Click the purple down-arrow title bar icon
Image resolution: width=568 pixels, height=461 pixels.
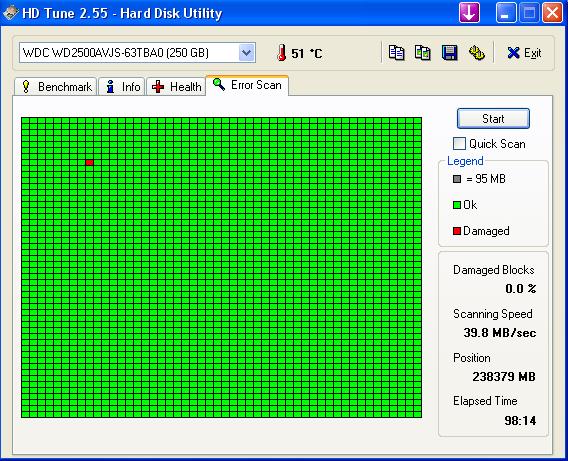[x=469, y=13]
